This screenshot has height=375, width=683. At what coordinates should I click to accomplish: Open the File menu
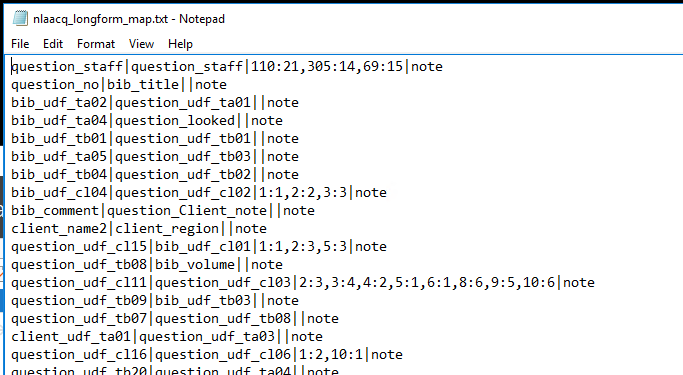(20, 44)
